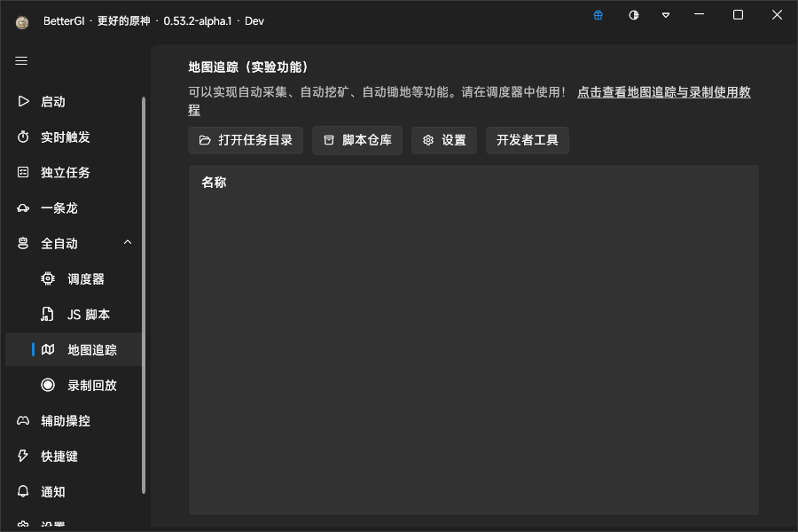Open 开发者工具

tap(528, 140)
